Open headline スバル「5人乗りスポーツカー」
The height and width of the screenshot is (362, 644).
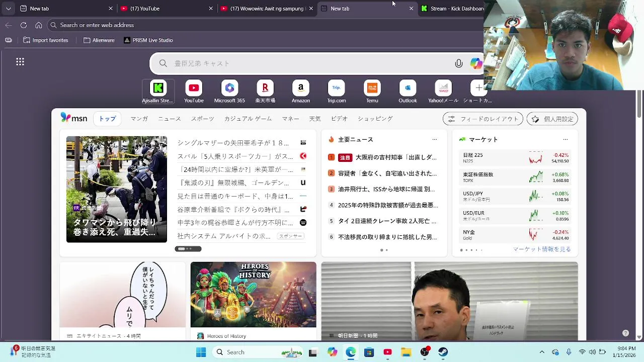tap(235, 156)
